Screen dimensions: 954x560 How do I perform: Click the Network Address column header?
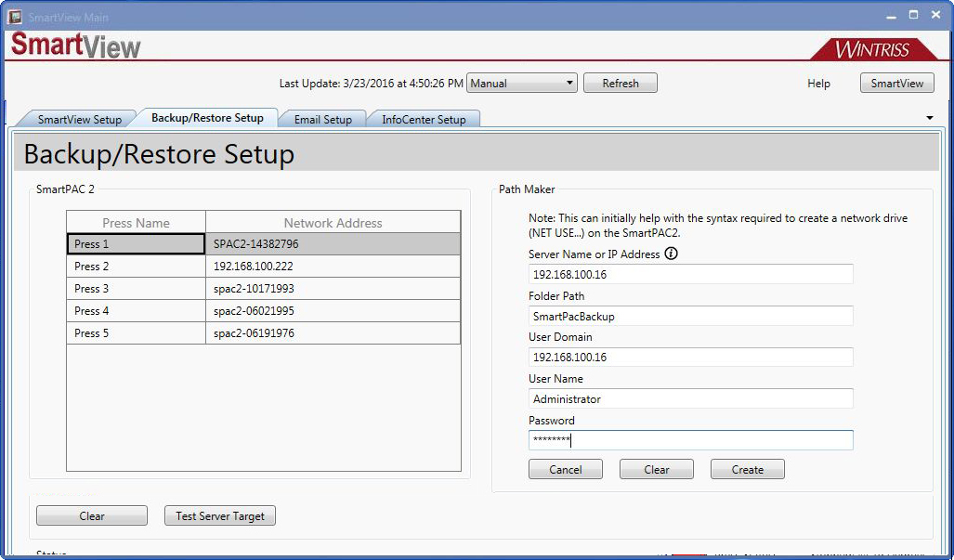pos(333,223)
